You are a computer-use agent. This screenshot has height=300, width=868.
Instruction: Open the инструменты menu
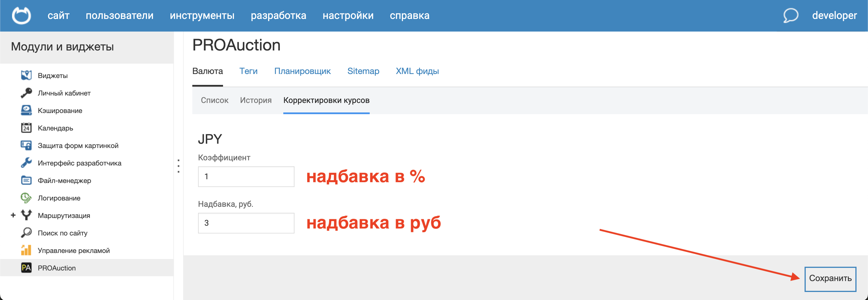[202, 15]
